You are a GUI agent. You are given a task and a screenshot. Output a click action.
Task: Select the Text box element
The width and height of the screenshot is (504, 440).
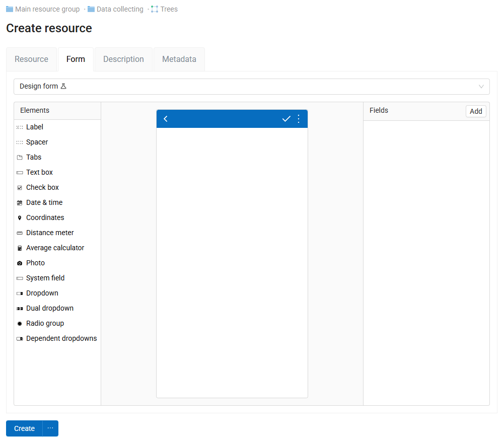pos(39,172)
